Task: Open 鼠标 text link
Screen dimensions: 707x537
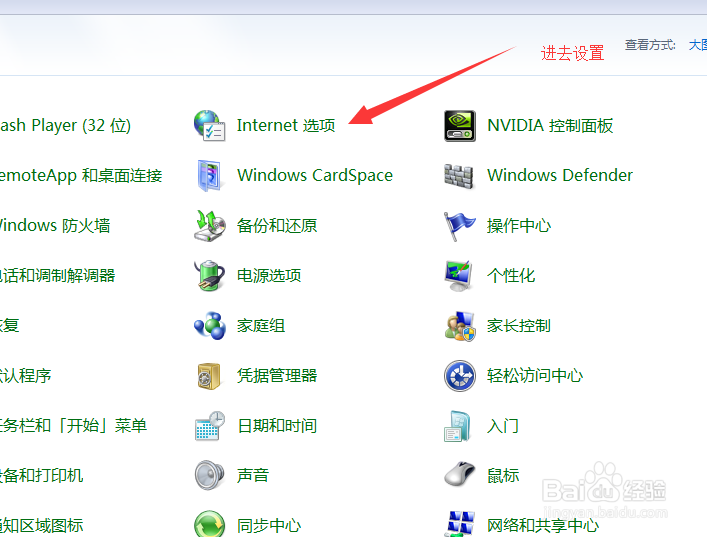Action: coord(503,475)
